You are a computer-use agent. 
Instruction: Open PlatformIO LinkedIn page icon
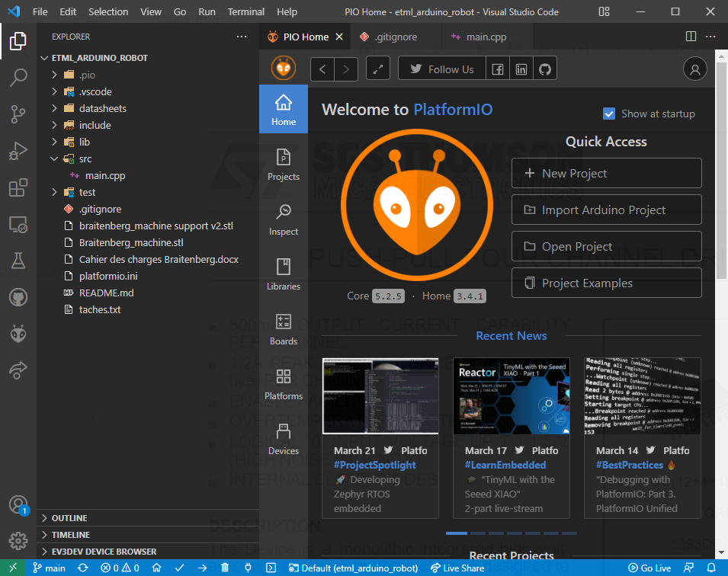point(521,69)
